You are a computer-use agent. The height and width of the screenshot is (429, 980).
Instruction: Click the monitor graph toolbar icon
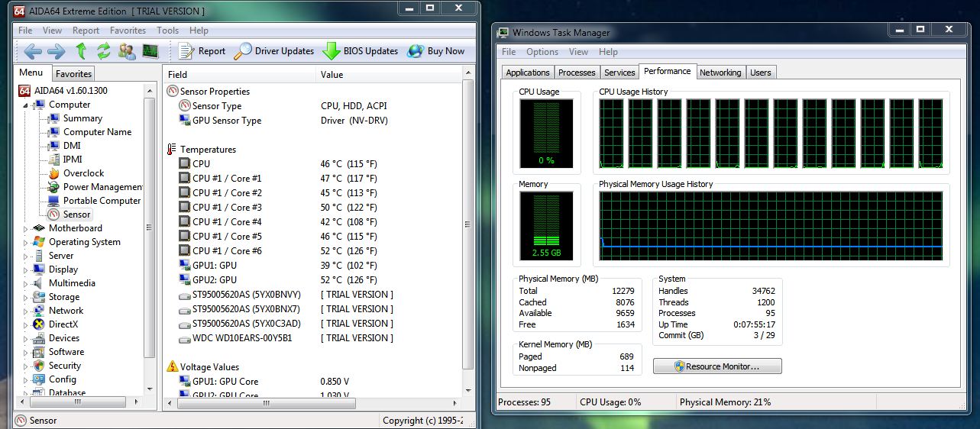[150, 51]
